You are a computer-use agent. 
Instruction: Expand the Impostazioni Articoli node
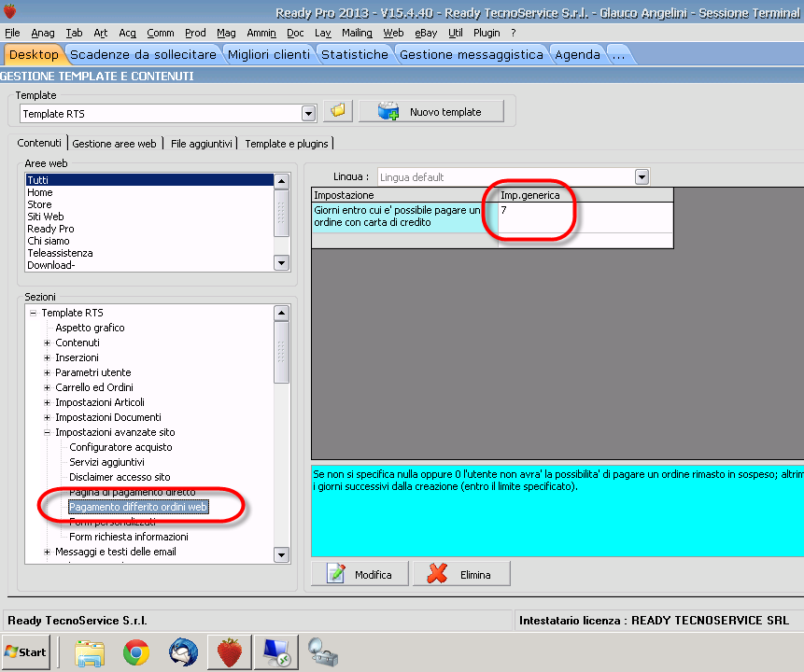(48, 402)
